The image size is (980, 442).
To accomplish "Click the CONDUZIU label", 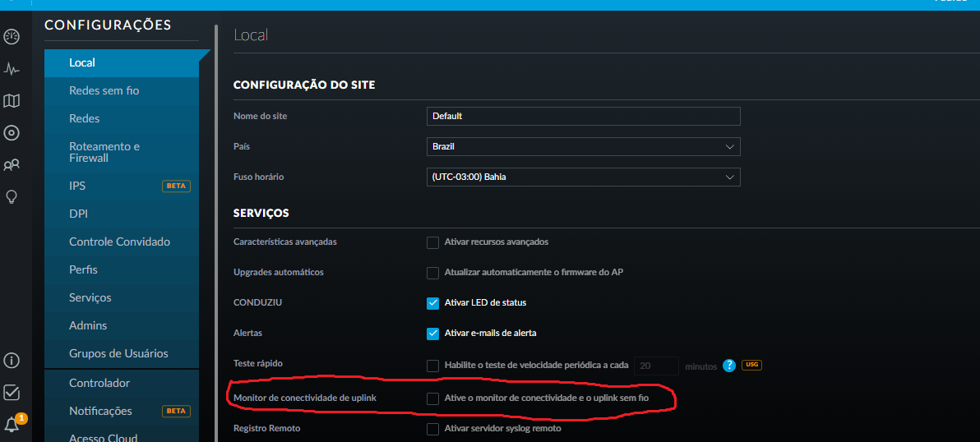I will pos(257,302).
